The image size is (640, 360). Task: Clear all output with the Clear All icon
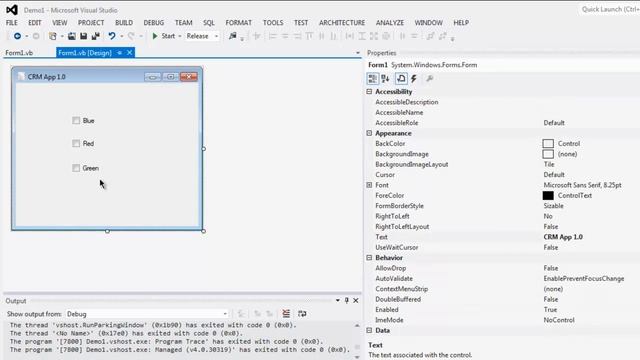point(286,313)
